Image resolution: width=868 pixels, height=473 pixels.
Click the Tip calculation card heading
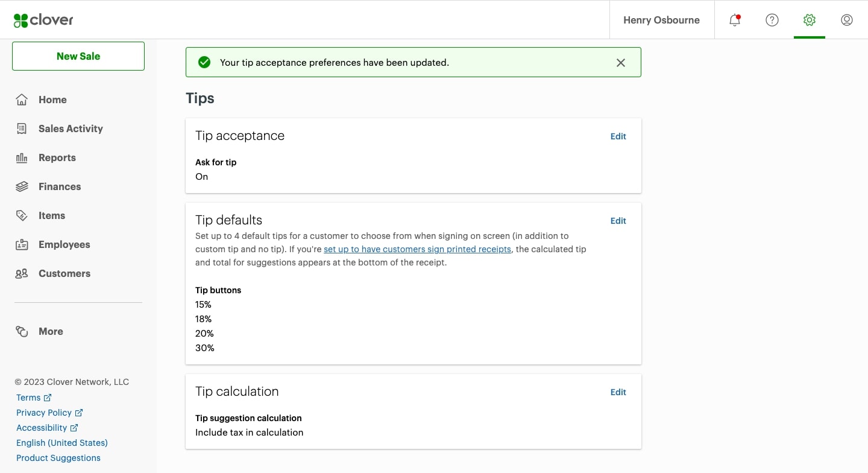(x=237, y=392)
